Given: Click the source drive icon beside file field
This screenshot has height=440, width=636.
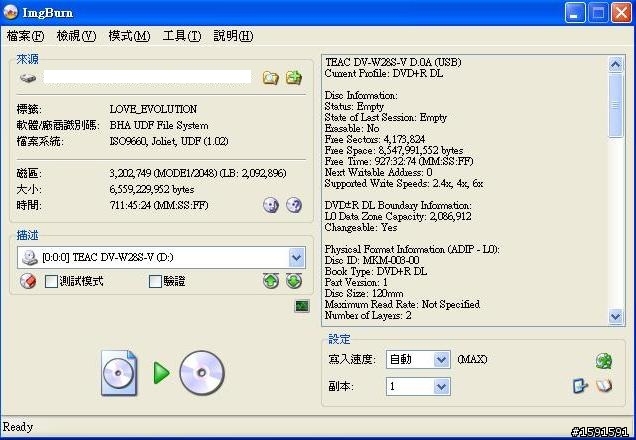Looking at the screenshot, I should [x=28, y=77].
